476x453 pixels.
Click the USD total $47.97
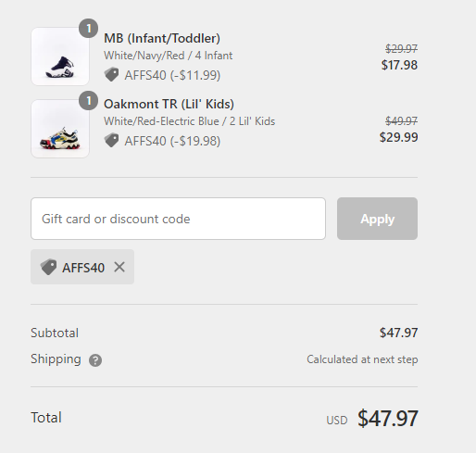[388, 419]
